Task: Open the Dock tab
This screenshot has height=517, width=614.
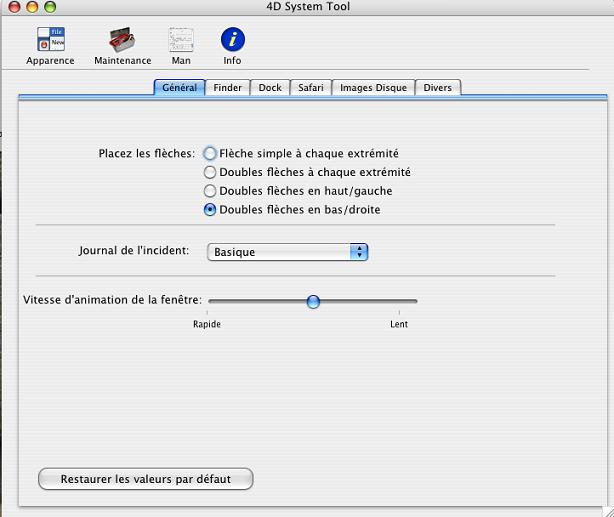Action: pyautogui.click(x=270, y=88)
